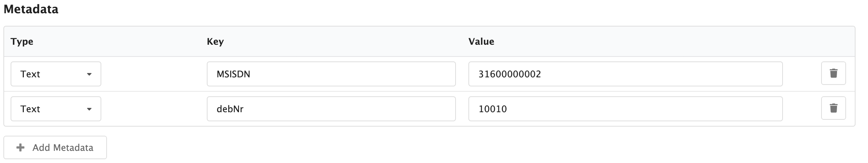Open Type dropdown for debNr row

tap(56, 109)
